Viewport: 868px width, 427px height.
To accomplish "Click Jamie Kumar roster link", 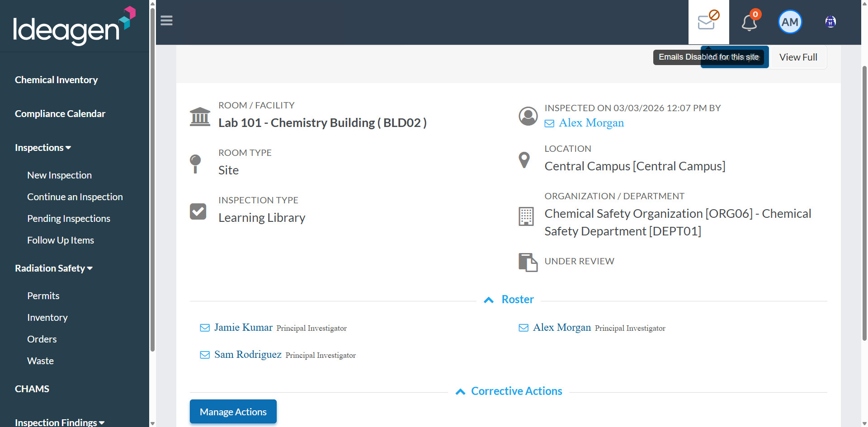I will [243, 328].
